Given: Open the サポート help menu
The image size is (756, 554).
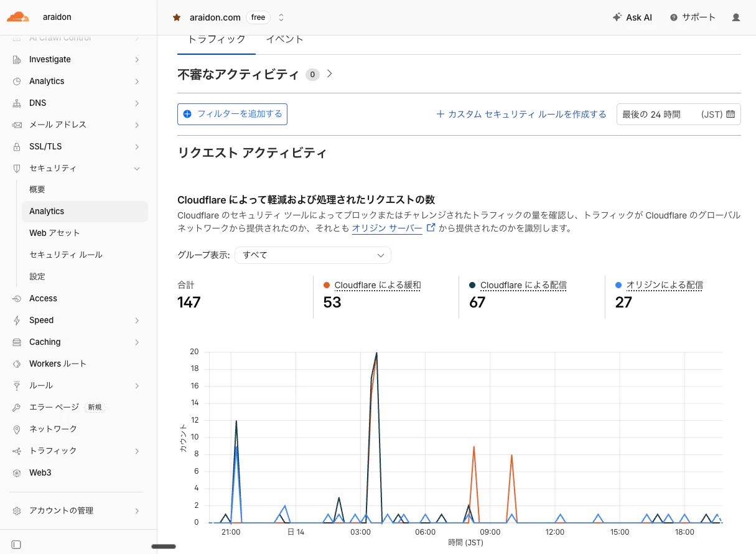Looking at the screenshot, I should click(x=693, y=17).
